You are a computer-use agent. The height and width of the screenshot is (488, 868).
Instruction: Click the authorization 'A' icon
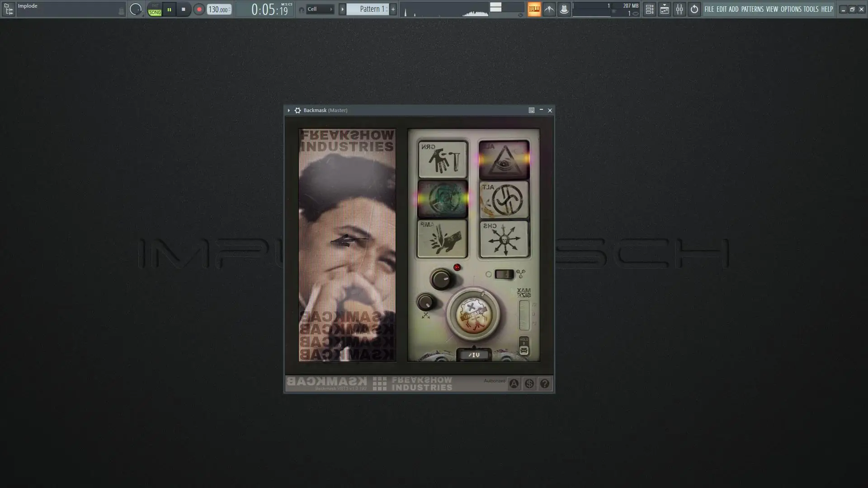(x=514, y=384)
